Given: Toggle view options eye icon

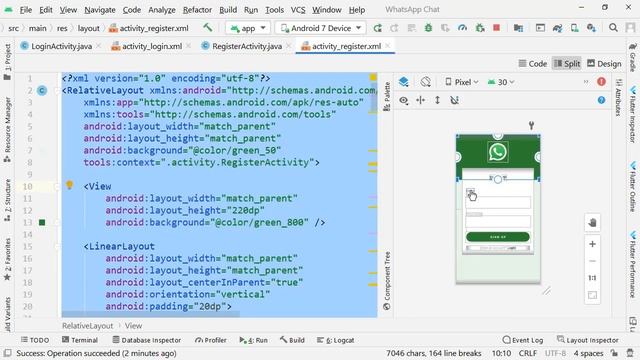Looking at the screenshot, I should click(x=404, y=100).
